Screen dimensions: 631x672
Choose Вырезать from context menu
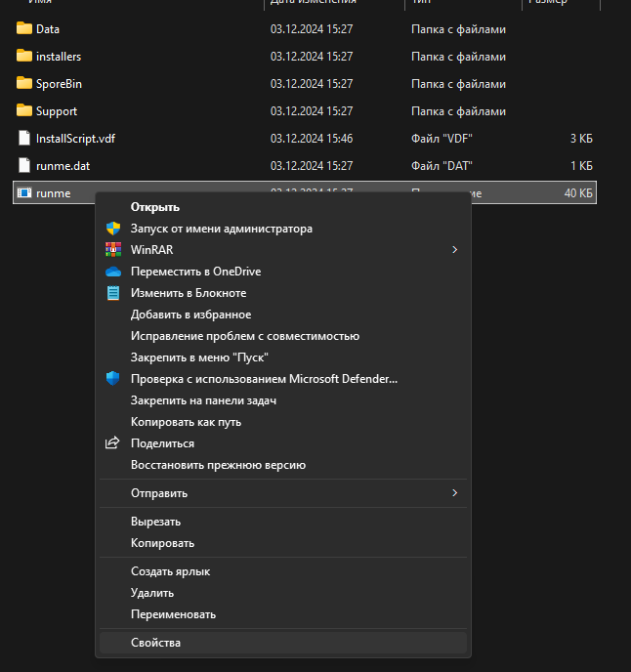click(x=283, y=522)
